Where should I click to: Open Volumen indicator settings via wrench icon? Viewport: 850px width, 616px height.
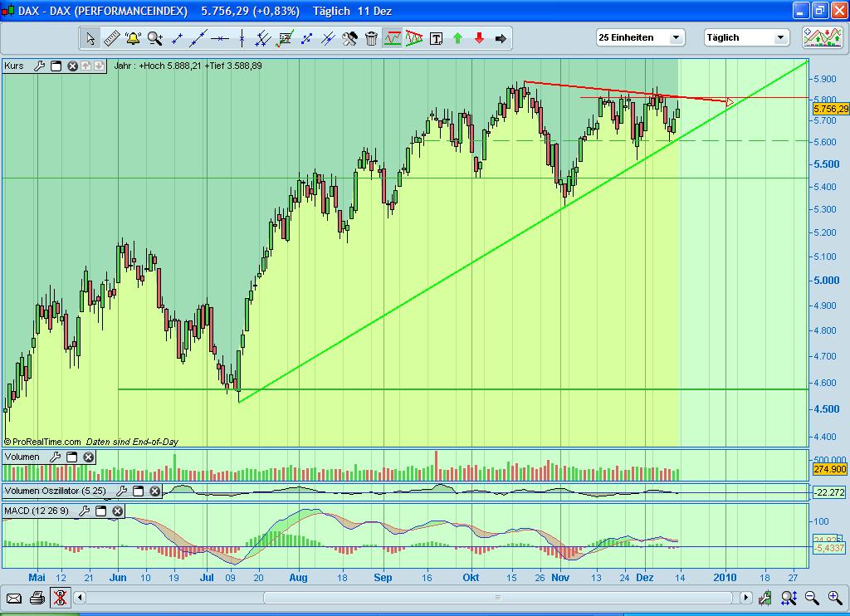(x=55, y=457)
